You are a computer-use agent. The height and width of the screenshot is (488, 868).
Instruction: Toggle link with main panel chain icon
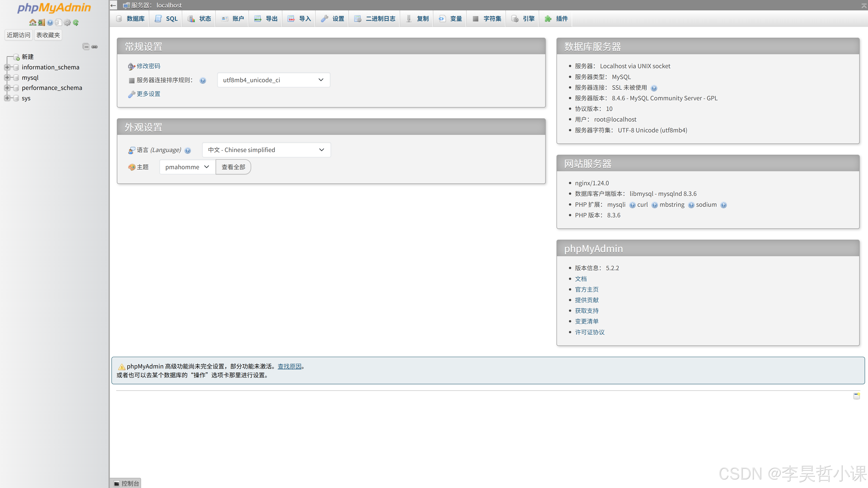point(95,47)
